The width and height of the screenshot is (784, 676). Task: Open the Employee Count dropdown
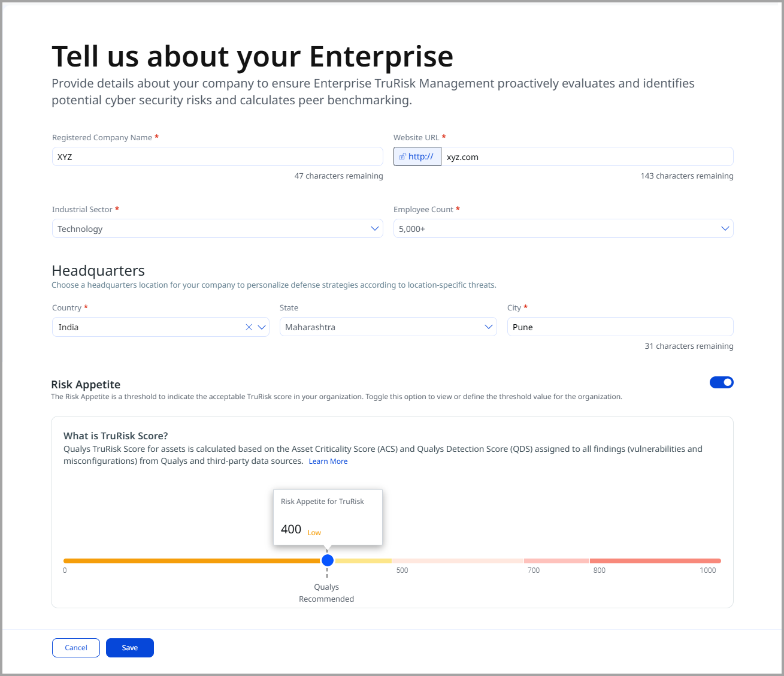click(x=725, y=228)
